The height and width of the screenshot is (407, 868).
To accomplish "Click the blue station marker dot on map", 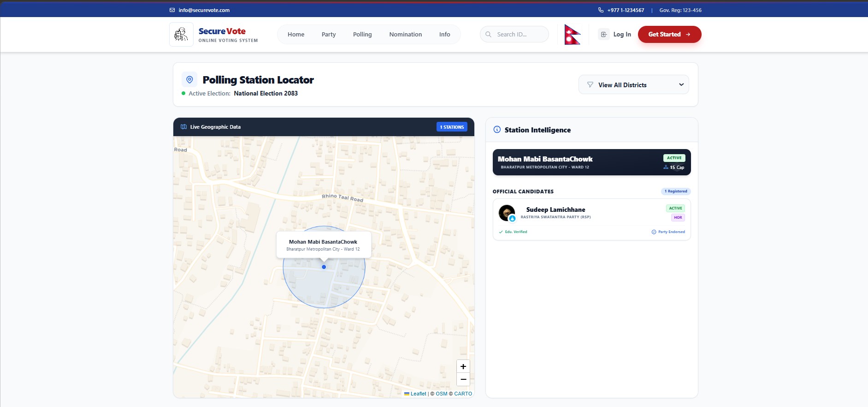I will pyautogui.click(x=324, y=267).
